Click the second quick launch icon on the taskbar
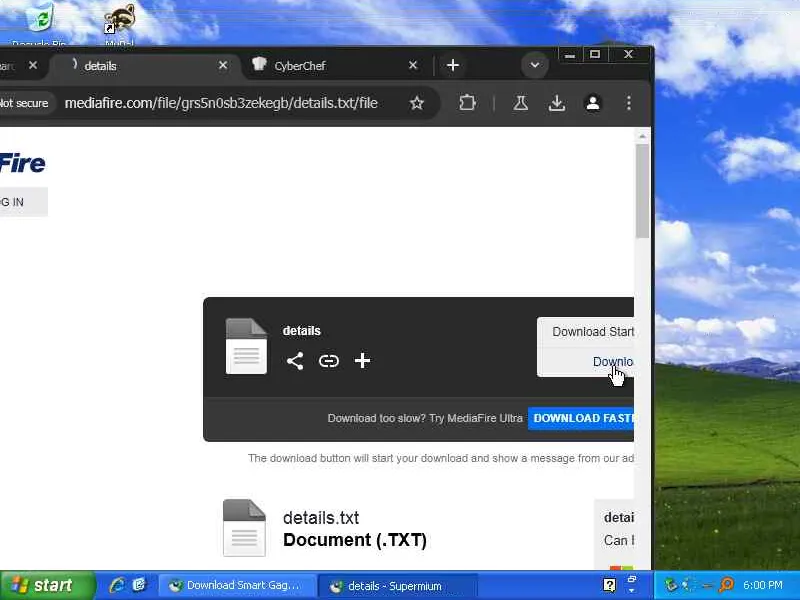This screenshot has height=600, width=800. coord(139,585)
